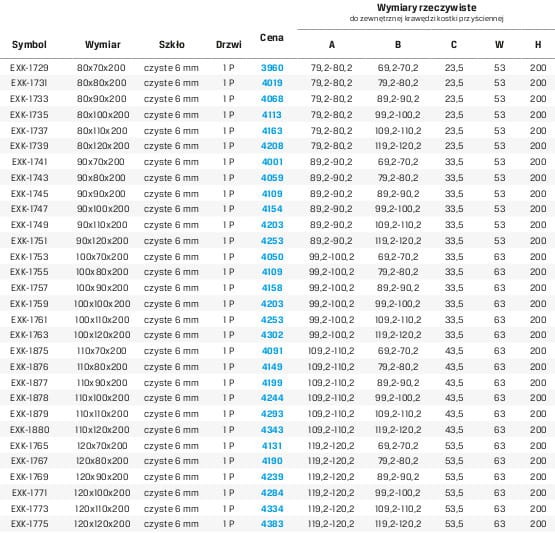Select symbol EXK-1875
The image size is (555, 533).
[x=29, y=351]
